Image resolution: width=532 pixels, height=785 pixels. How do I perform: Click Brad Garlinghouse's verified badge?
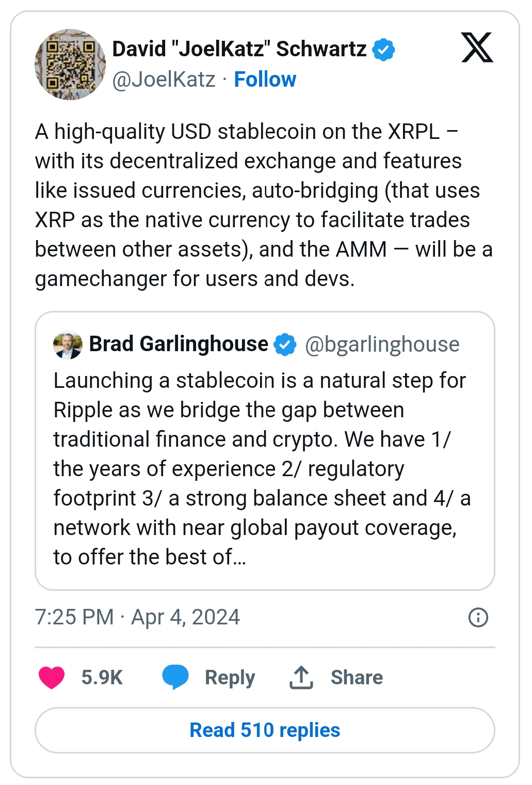(285, 344)
